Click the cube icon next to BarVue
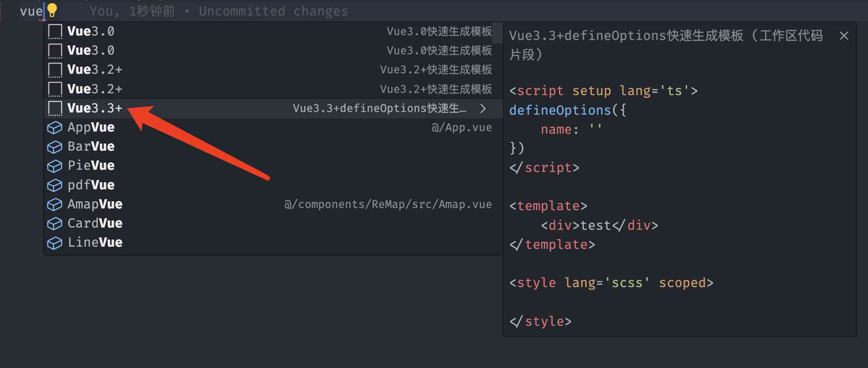 pyautogui.click(x=55, y=147)
